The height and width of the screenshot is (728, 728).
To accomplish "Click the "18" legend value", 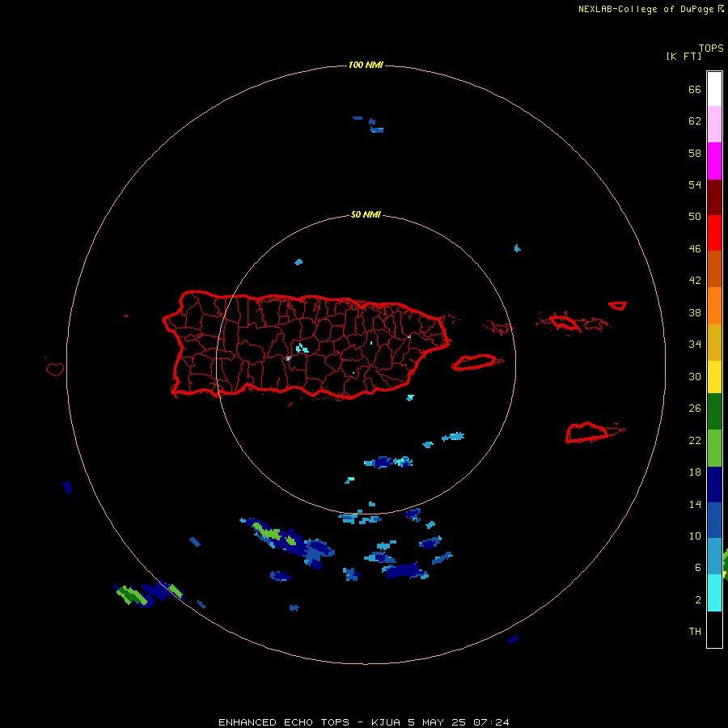I will pyautogui.click(x=695, y=472).
